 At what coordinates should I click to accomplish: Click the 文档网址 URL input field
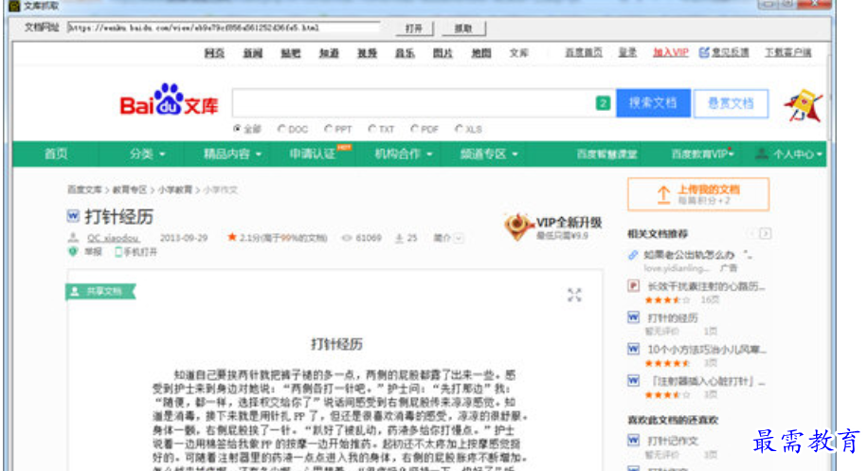[x=223, y=28]
